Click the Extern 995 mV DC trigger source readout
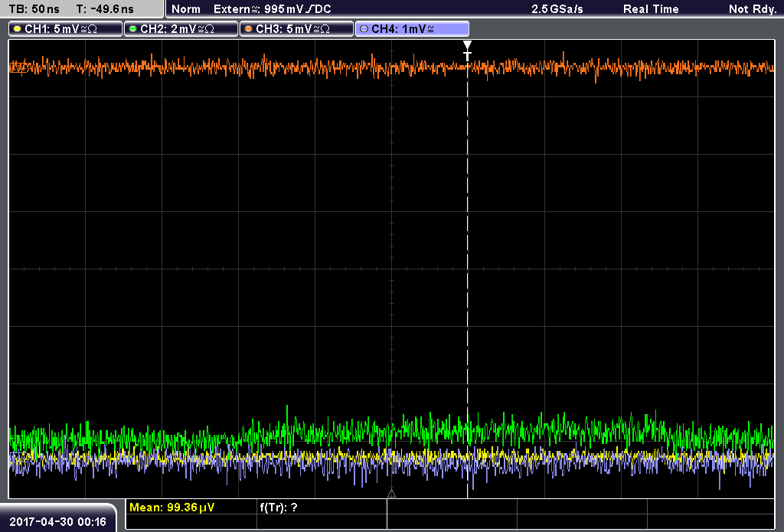 [273, 9]
